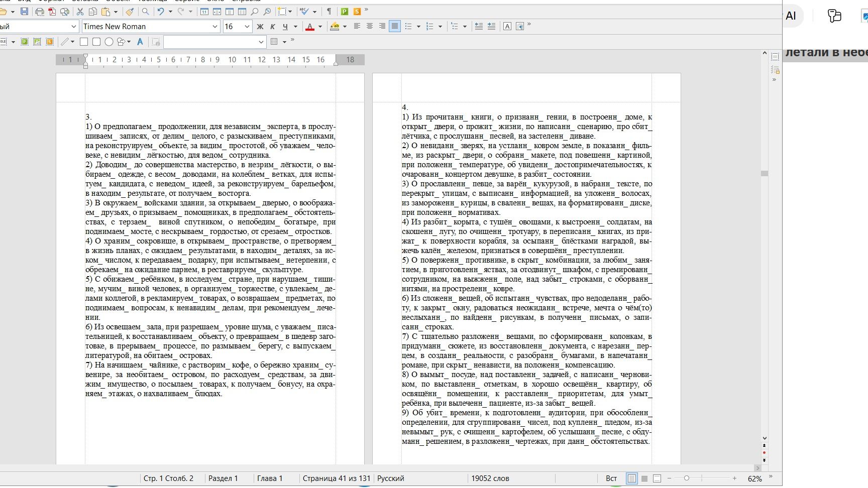Click the zoom out minus button
The image size is (868, 488).
tap(669, 478)
